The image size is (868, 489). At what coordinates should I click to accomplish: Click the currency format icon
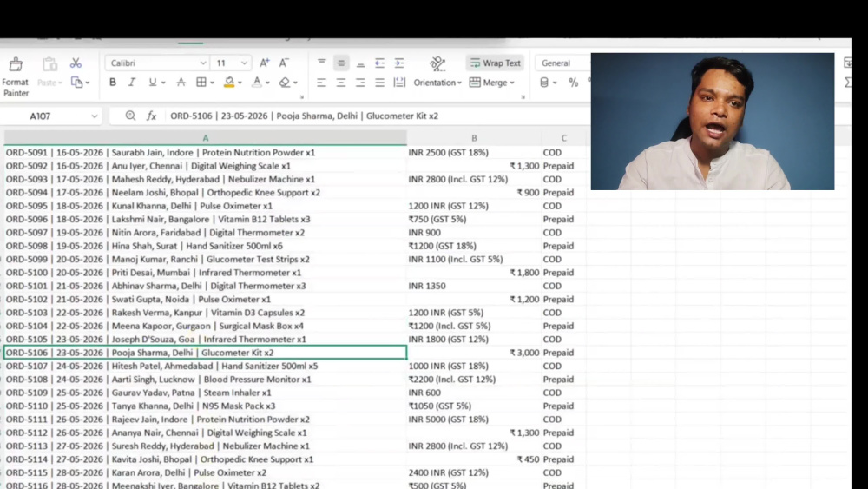pyautogui.click(x=544, y=83)
